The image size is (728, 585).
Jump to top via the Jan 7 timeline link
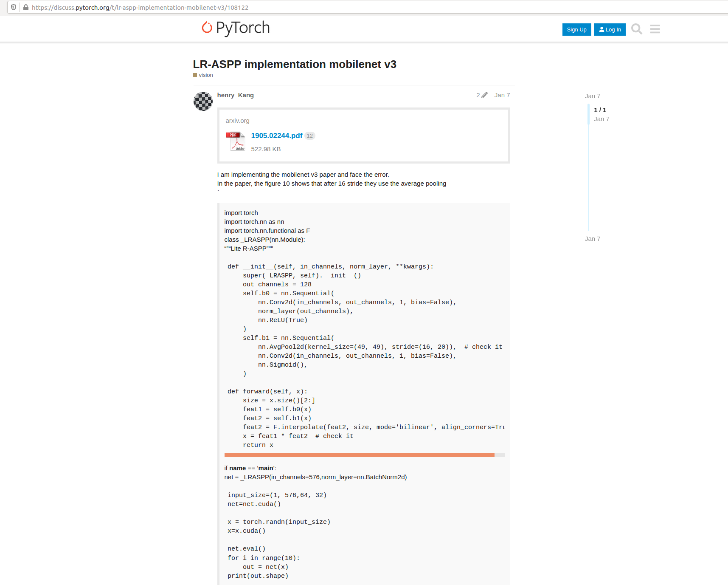pyautogui.click(x=592, y=96)
